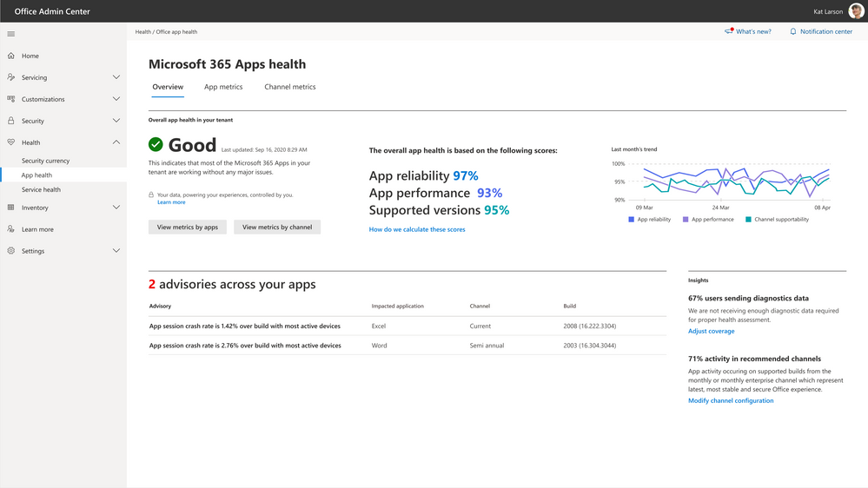
Task: Click the Customizations icon in sidebar
Action: 11,98
